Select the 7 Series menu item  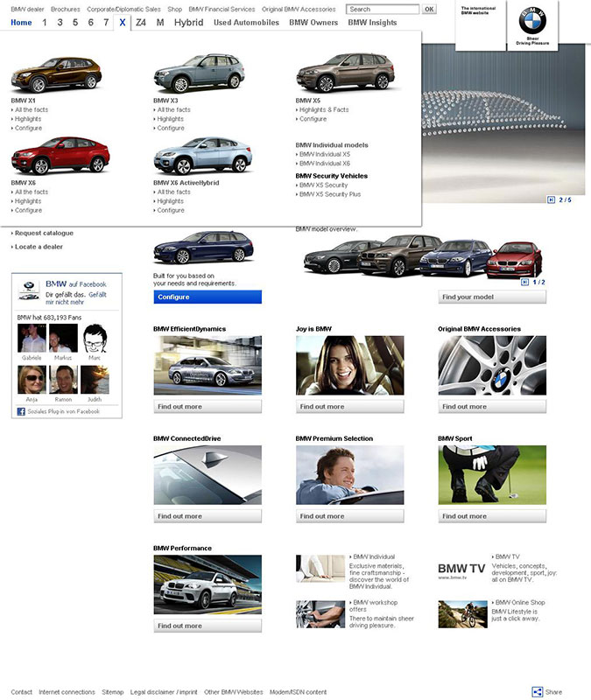click(x=106, y=23)
